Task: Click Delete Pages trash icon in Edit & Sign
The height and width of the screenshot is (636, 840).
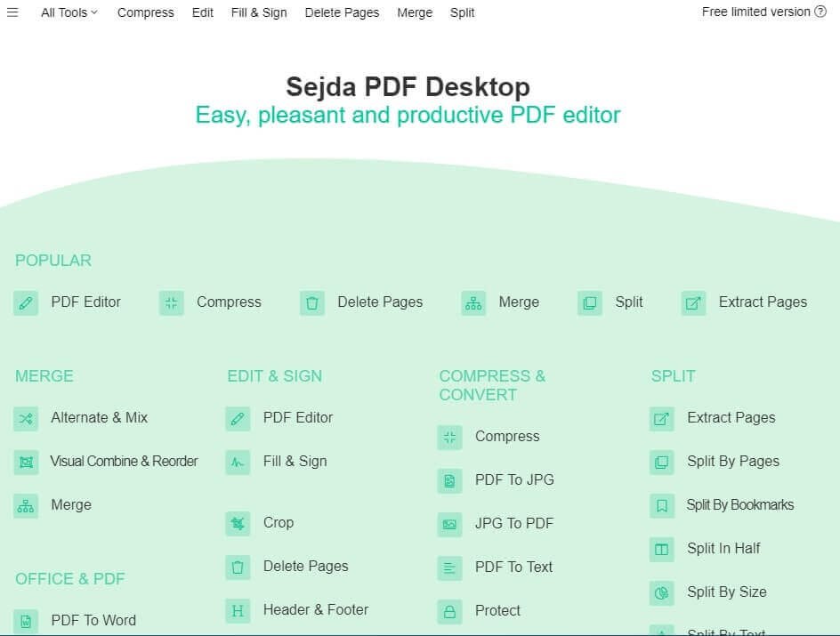Action: pos(238,567)
